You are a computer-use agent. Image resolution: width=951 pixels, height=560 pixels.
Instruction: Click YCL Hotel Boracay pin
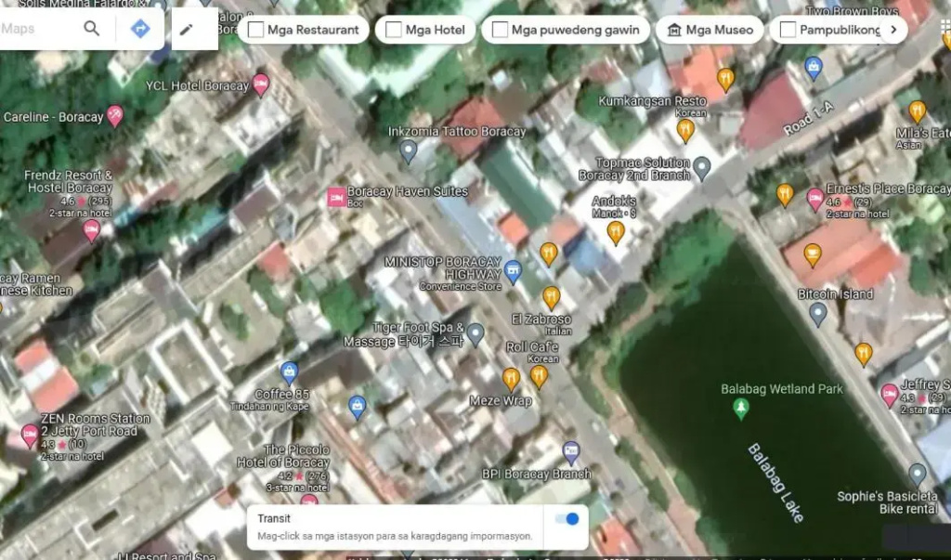coord(261,85)
